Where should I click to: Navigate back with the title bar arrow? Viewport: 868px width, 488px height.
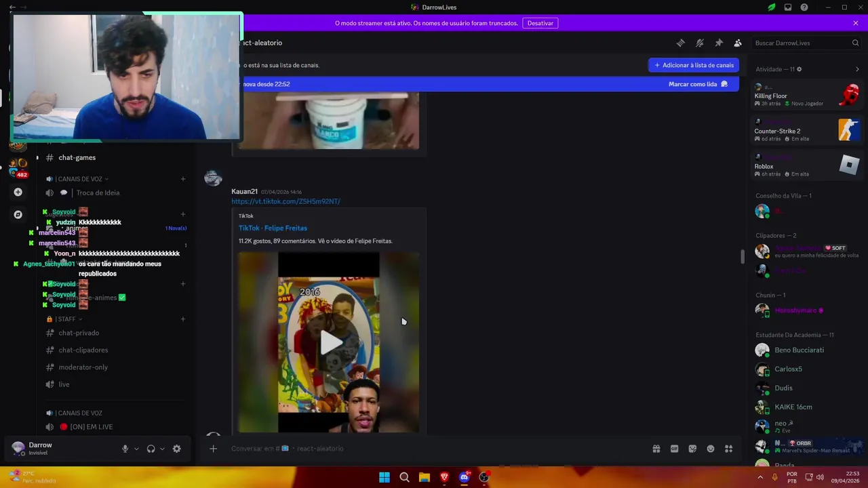[x=12, y=7]
